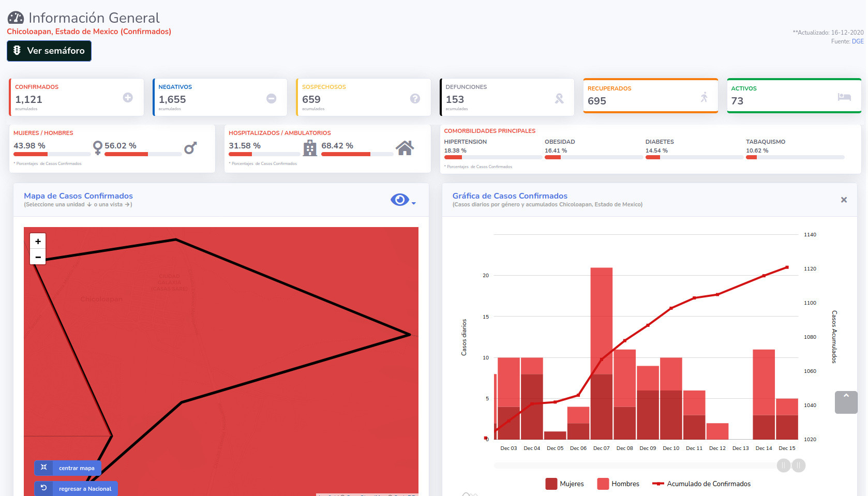The width and height of the screenshot is (868, 496).
Task: Click the Dec 10 axis label
Action: [671, 448]
